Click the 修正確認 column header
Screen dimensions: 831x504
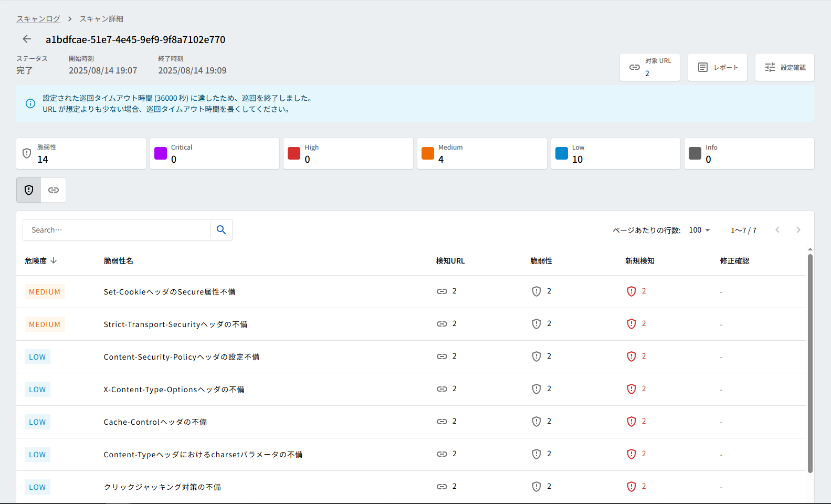pyautogui.click(x=734, y=261)
